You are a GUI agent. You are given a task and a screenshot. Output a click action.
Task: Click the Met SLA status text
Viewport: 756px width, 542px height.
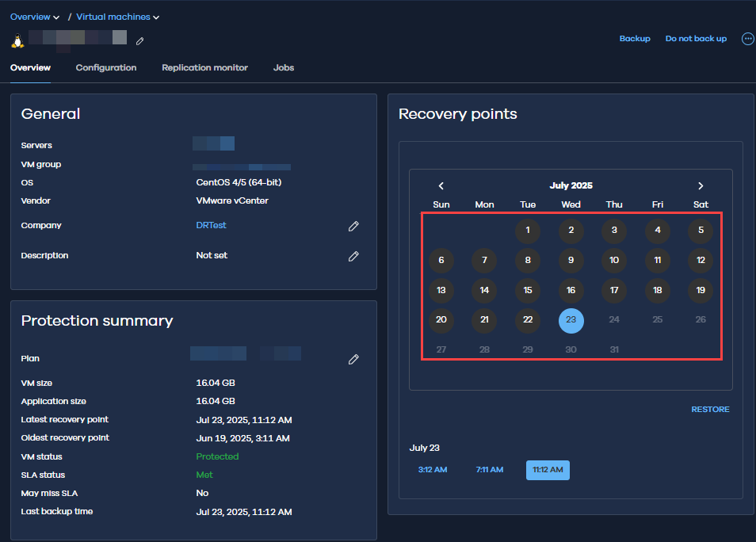coord(204,475)
